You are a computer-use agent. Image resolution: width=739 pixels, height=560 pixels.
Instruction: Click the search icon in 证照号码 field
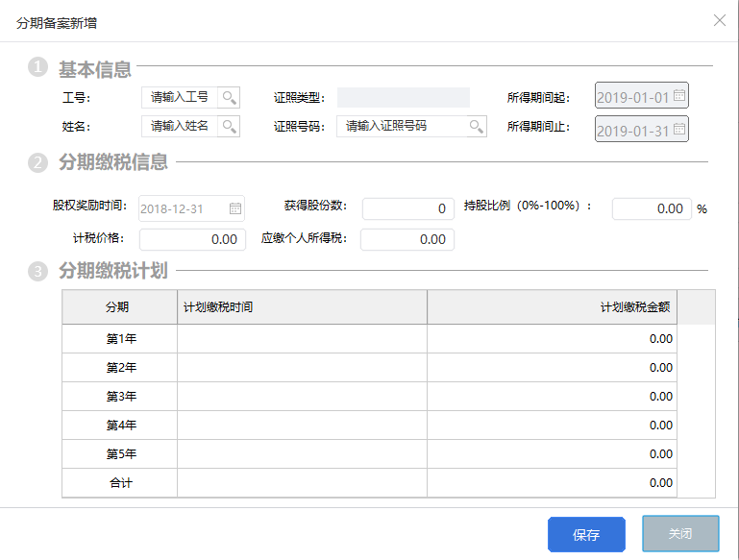(x=476, y=126)
